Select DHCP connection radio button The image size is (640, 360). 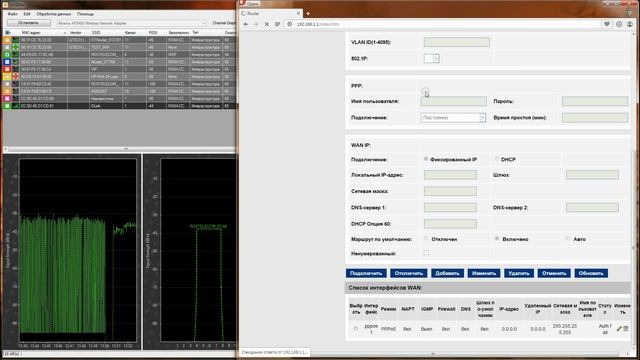497,159
